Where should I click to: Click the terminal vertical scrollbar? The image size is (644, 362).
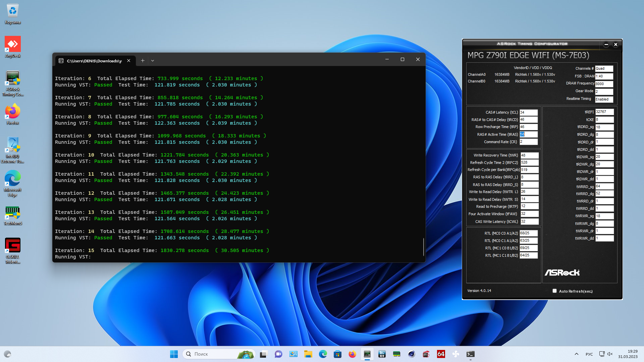coord(424,246)
